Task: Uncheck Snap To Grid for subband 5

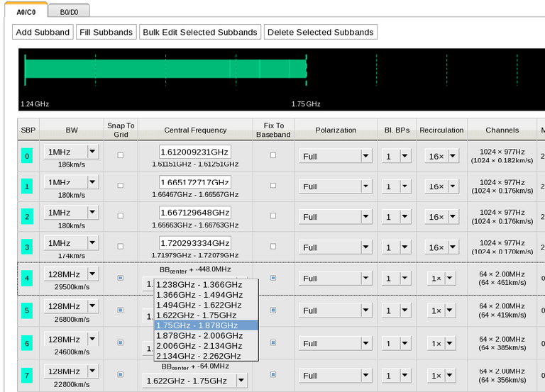Action: coord(120,310)
